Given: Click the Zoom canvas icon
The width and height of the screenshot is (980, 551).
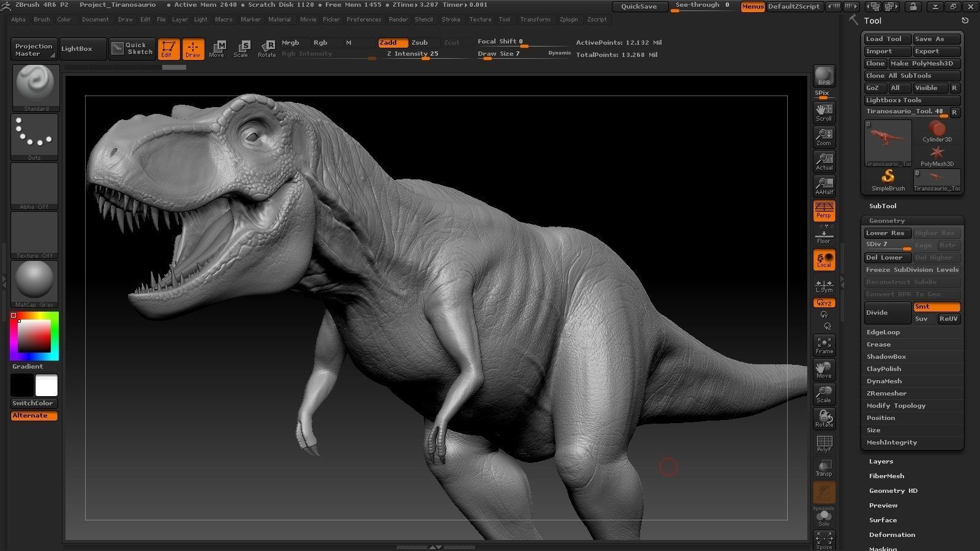Looking at the screenshot, I should pos(824,137).
